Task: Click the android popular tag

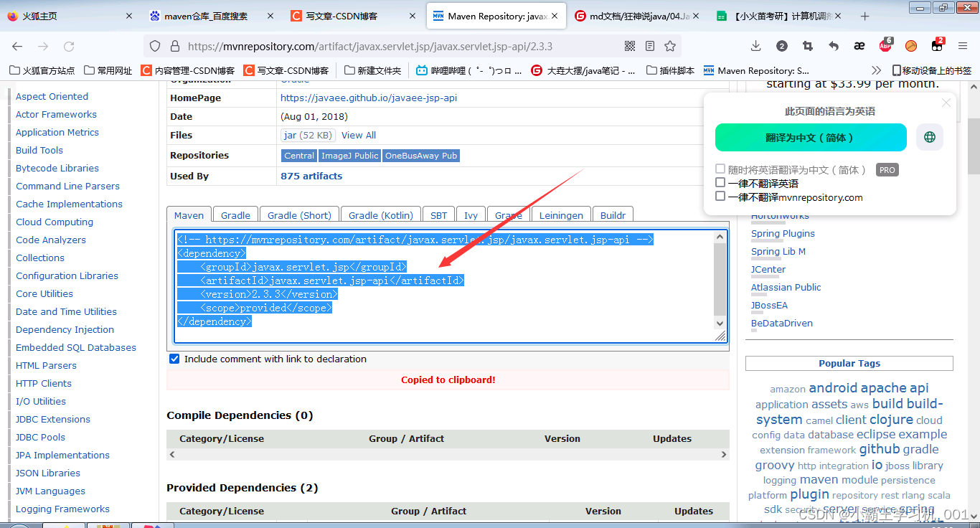Action: [833, 387]
